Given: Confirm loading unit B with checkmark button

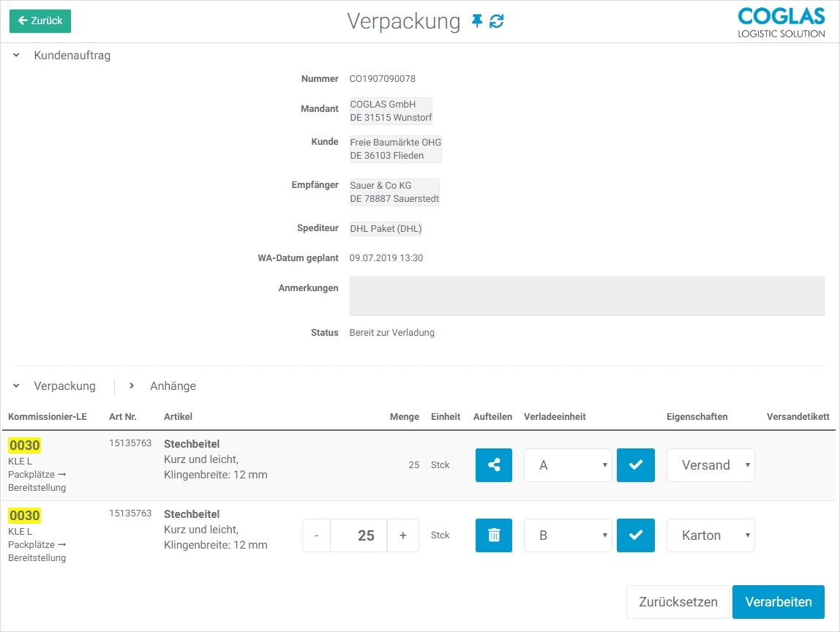Looking at the screenshot, I should pyautogui.click(x=636, y=535).
